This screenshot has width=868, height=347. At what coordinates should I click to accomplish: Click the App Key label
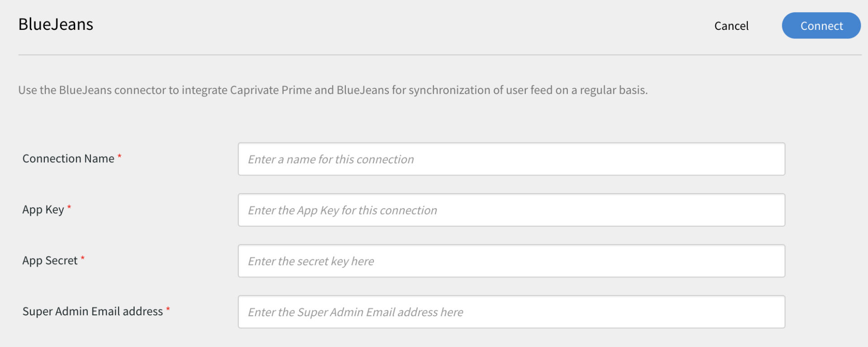coord(43,210)
